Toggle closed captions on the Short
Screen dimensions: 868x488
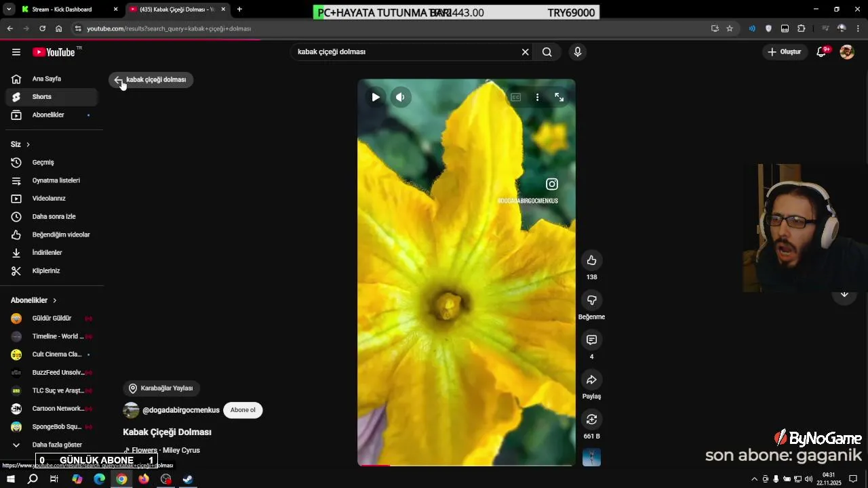(x=515, y=97)
